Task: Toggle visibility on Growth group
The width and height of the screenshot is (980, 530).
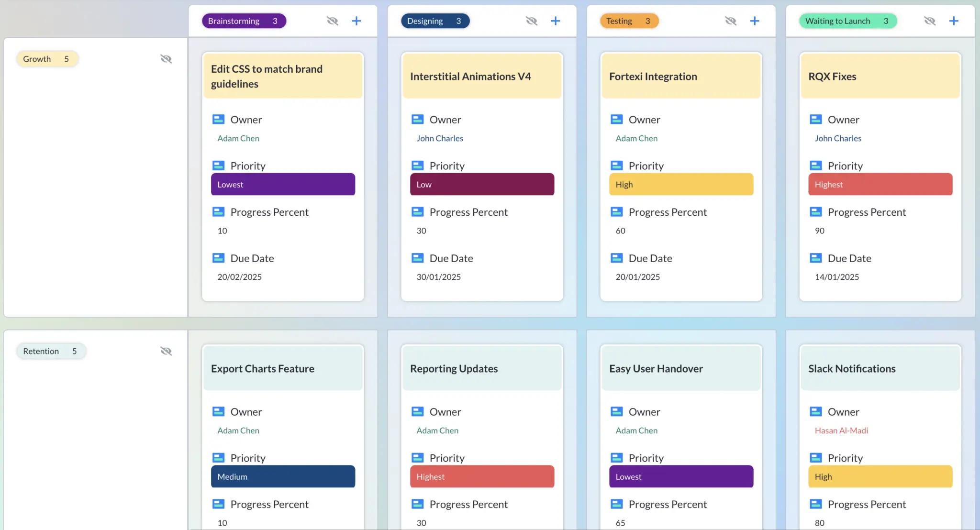Action: [x=167, y=59]
